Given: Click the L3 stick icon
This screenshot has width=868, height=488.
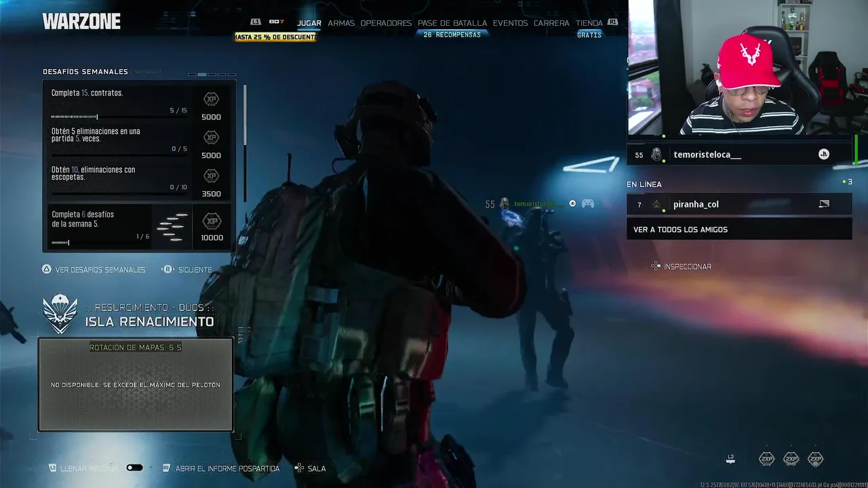Looking at the screenshot, I should pos(730,459).
